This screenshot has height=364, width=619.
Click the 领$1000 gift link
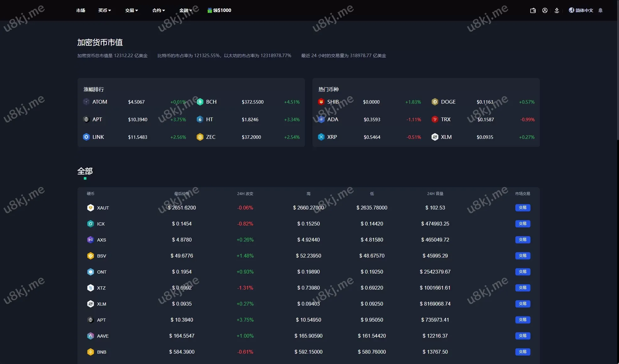click(219, 10)
